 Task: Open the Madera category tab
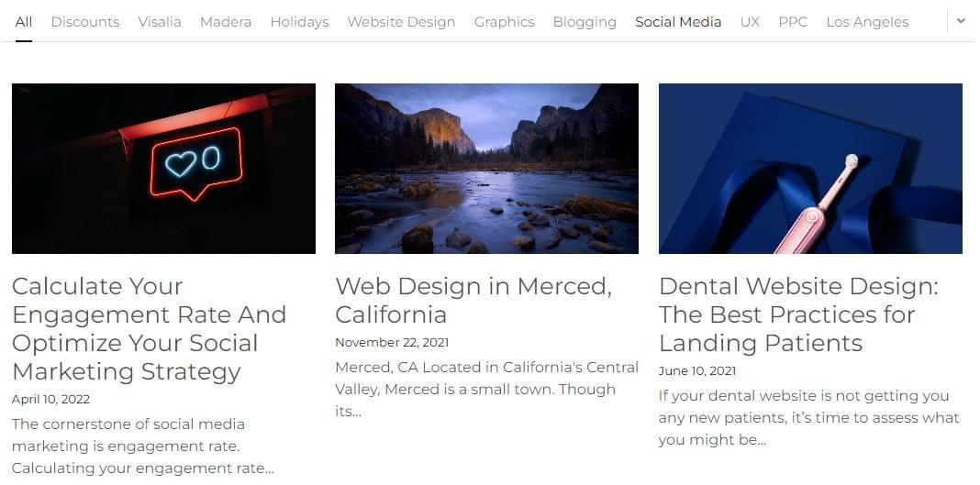click(226, 22)
